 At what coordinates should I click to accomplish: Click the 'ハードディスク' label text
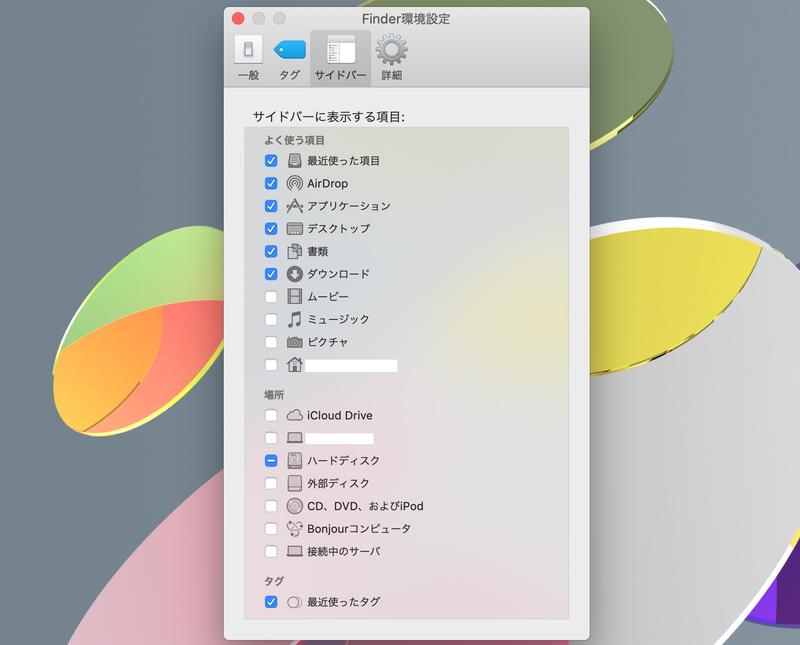(x=343, y=461)
